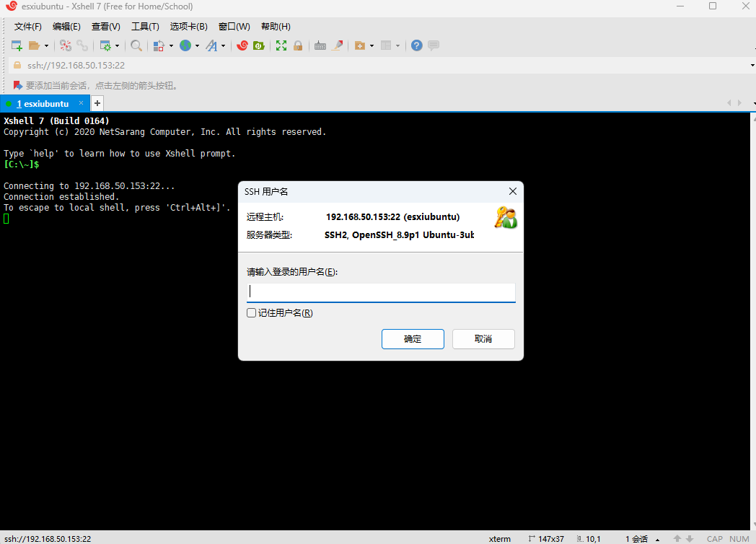Expand the color scheme dropdown arrow

click(171, 46)
